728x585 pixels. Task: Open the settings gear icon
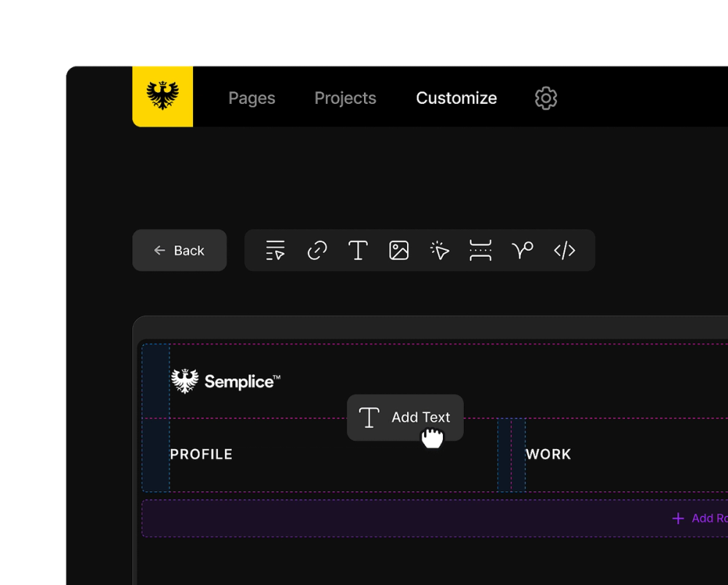click(x=546, y=98)
